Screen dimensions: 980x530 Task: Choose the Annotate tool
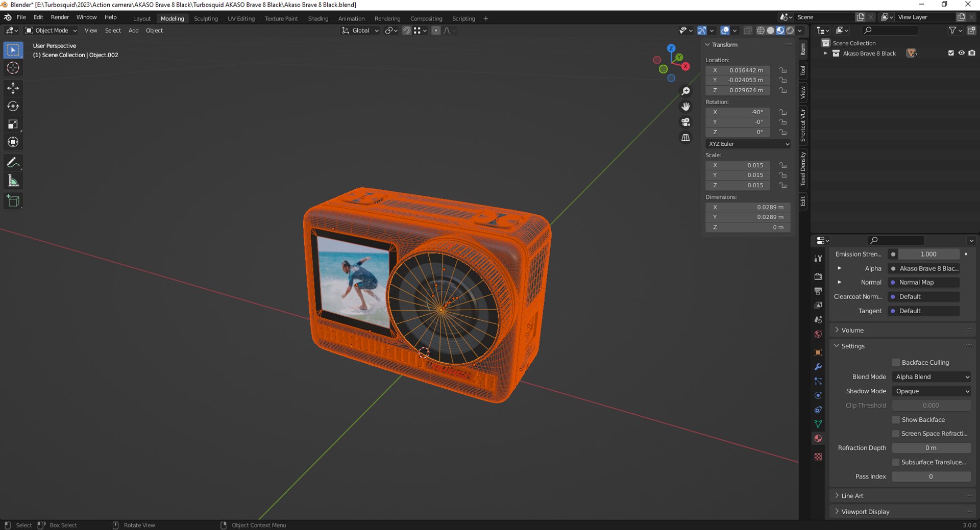click(x=13, y=163)
